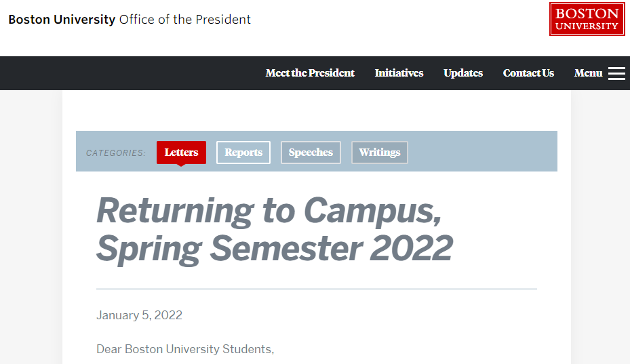Open the hamburger menu icon

coord(616,73)
